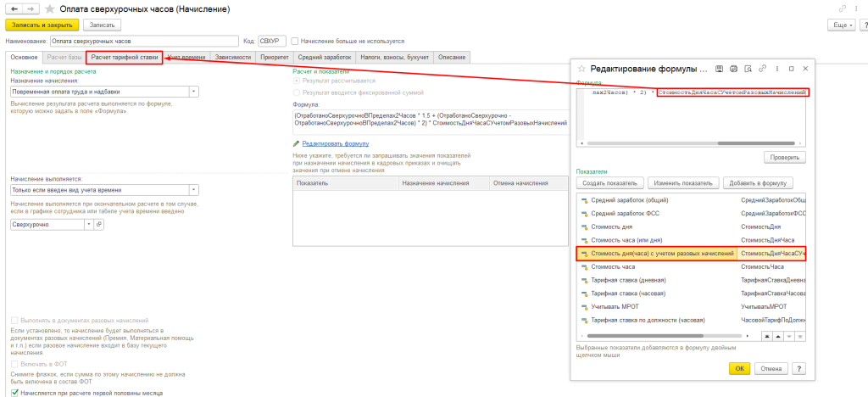868x397 pixels.
Task: Select 'Результат вводится фиксированной суммой' radio
Action: (x=296, y=91)
